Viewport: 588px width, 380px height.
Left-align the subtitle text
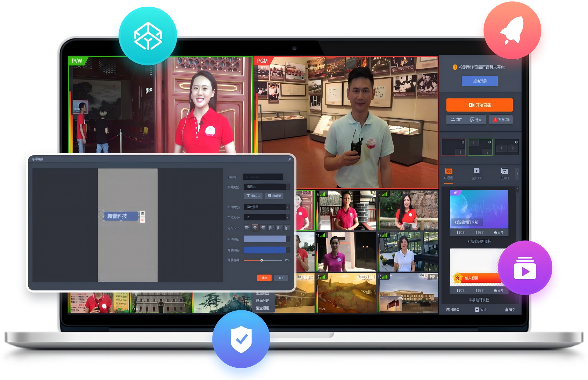pyautogui.click(x=247, y=228)
